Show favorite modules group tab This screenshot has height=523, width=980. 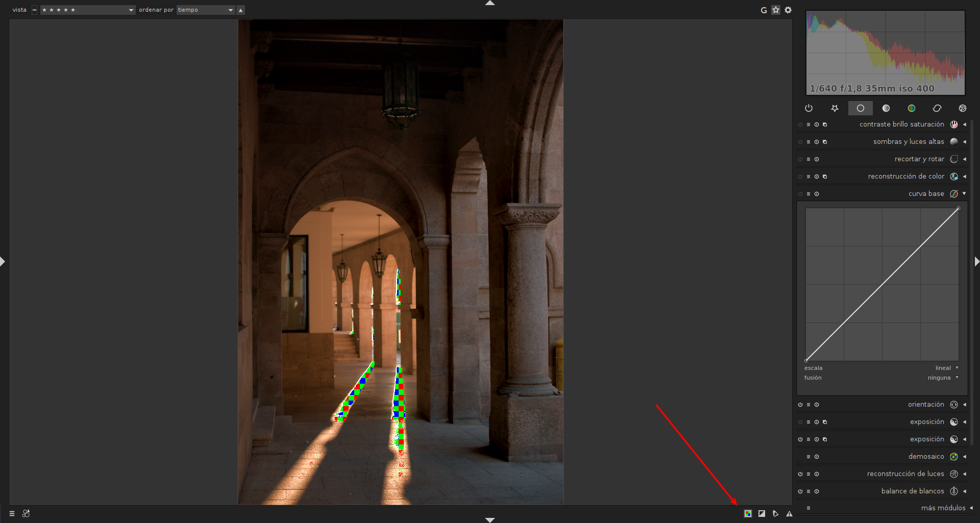(835, 108)
